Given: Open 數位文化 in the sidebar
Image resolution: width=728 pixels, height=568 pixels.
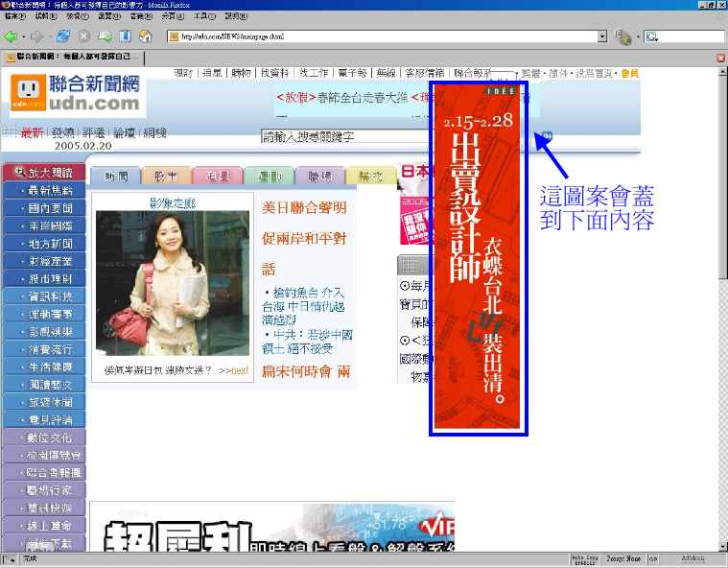Looking at the screenshot, I should click(44, 438).
